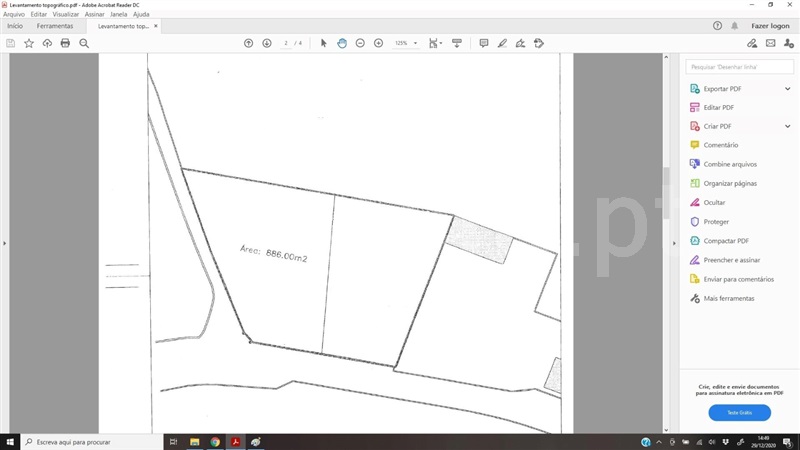
Task: Collapse the right tools pane arrow
Action: coord(674,243)
